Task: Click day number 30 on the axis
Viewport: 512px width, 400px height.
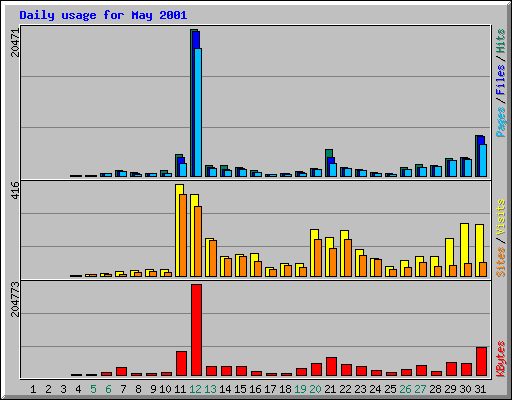Action: (x=465, y=389)
